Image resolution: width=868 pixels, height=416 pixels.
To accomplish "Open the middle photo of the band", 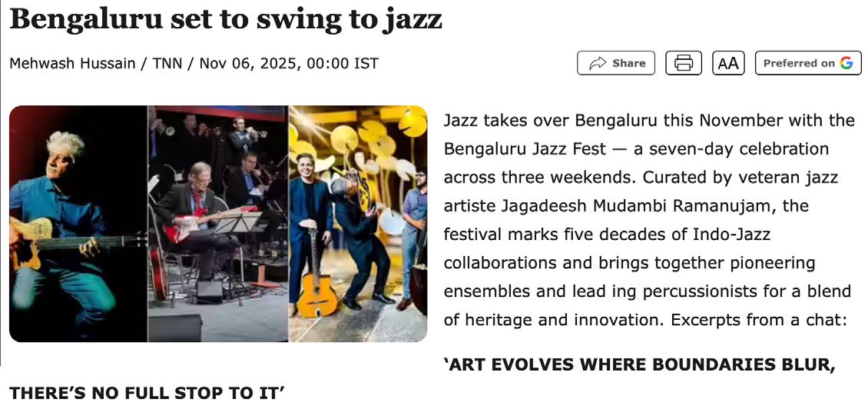I will click(218, 224).
